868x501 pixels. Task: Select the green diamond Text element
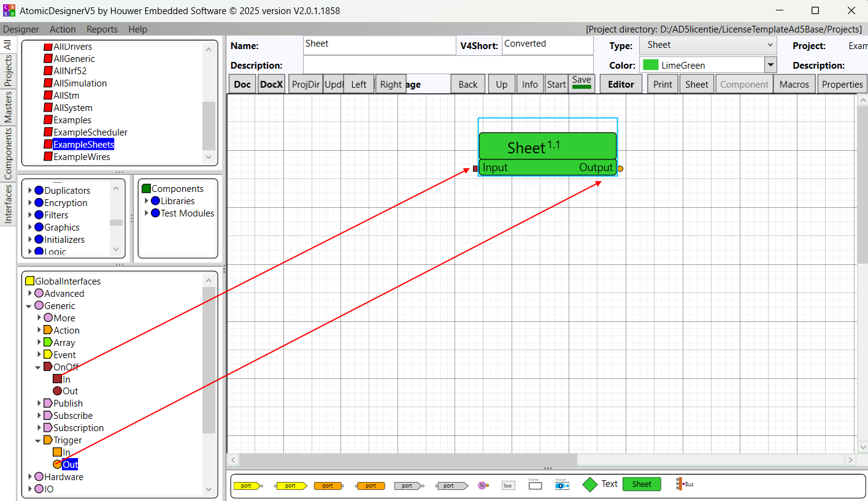coord(590,484)
